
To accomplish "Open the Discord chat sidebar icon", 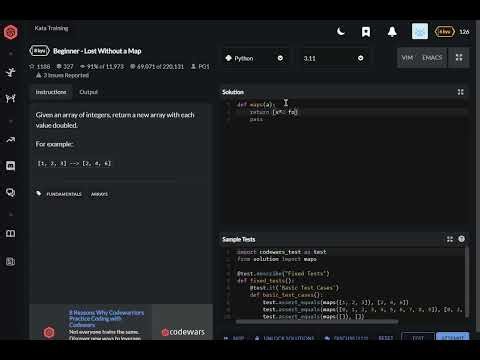I will [x=11, y=166].
